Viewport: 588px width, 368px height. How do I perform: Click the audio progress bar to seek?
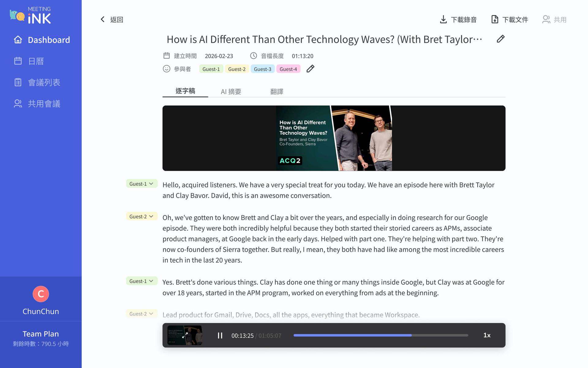pos(381,335)
